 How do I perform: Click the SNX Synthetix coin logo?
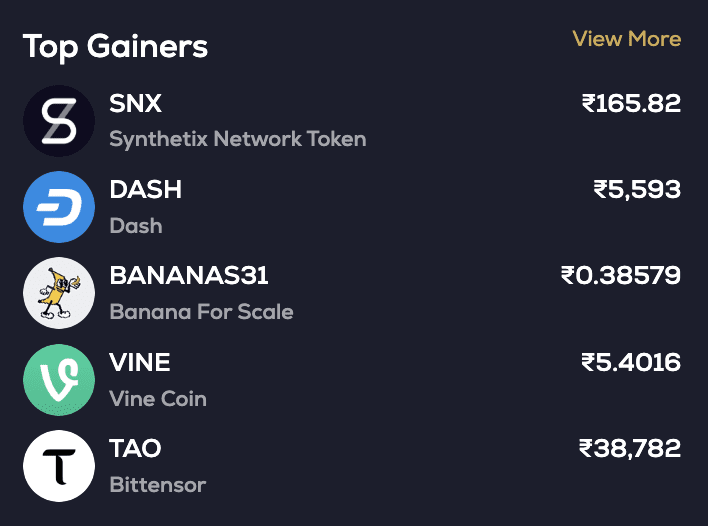point(59,121)
